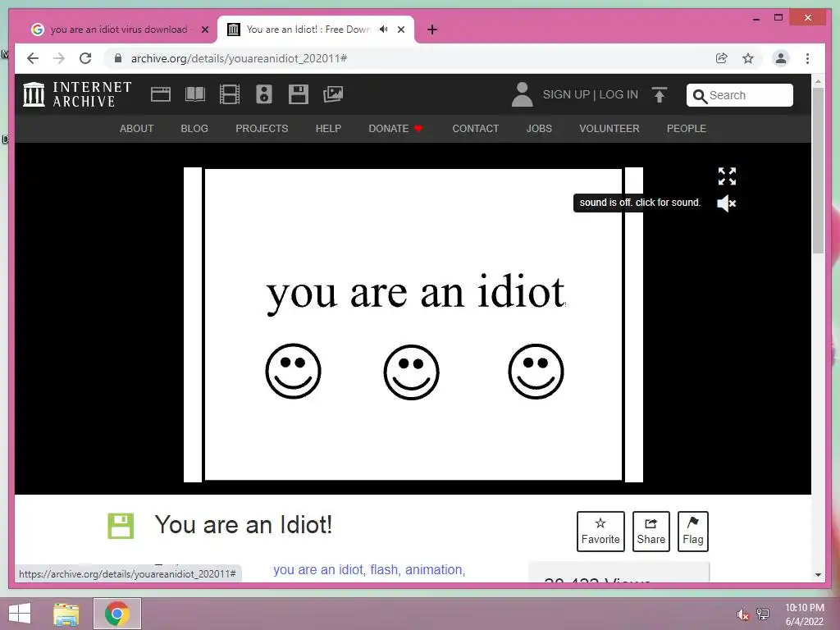Click the address bar URL archive.org/details

[x=239, y=58]
